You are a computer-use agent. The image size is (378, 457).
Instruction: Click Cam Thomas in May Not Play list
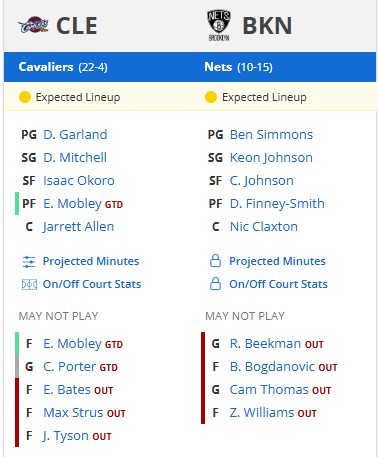click(x=269, y=390)
